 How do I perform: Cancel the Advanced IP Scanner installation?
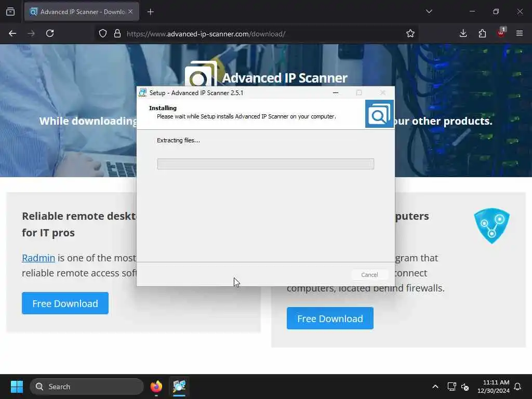[369, 275]
